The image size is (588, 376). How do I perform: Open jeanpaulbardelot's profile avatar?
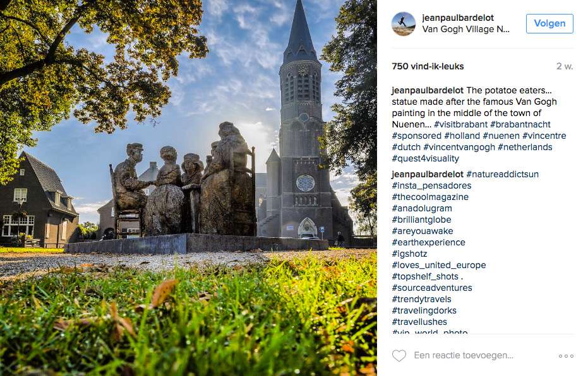[x=404, y=24]
